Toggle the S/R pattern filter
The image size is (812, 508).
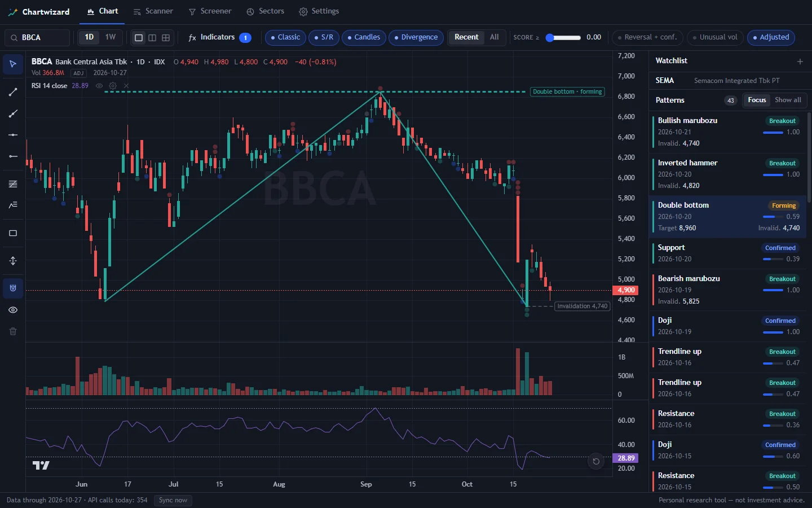(324, 37)
